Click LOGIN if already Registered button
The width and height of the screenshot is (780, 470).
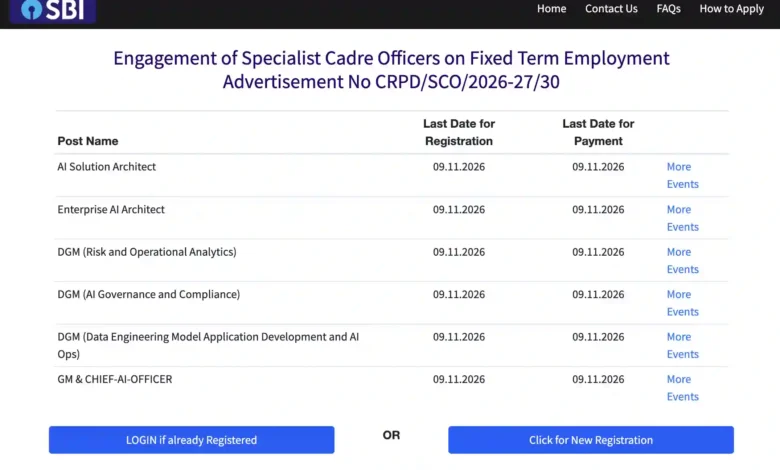click(192, 440)
